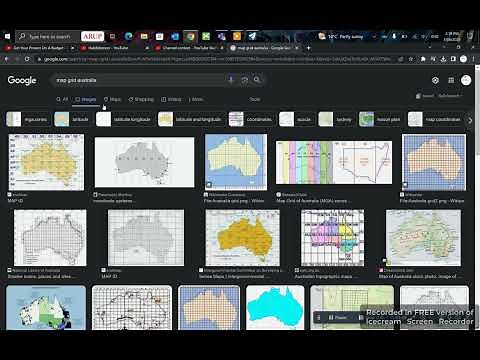
Task: Open Google quick settings gear
Action: [435, 80]
